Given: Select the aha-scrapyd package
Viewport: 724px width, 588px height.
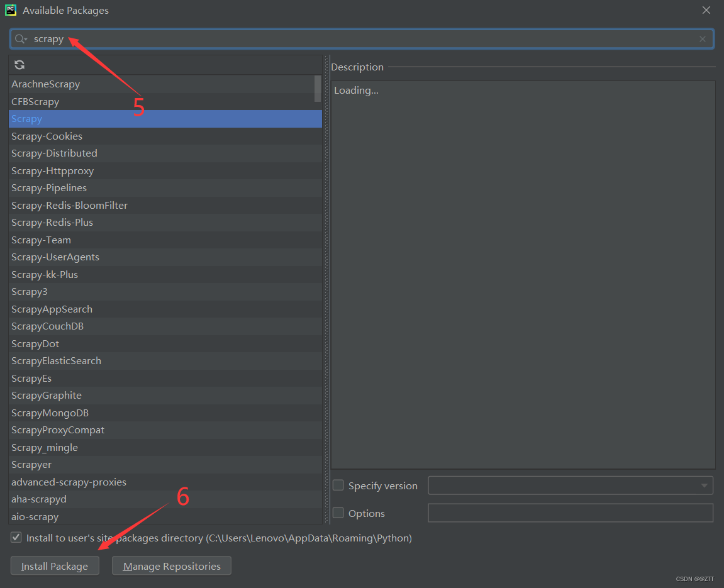Looking at the screenshot, I should 165,499.
